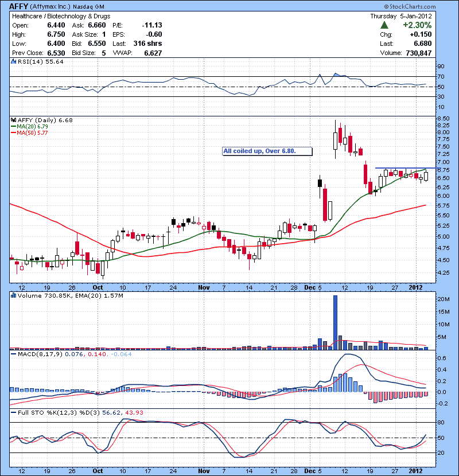Viewport: 459px width, 476px height.
Task: Click '(Affymax Inc.) Nasdaq GM' company text
Action: (67, 7)
